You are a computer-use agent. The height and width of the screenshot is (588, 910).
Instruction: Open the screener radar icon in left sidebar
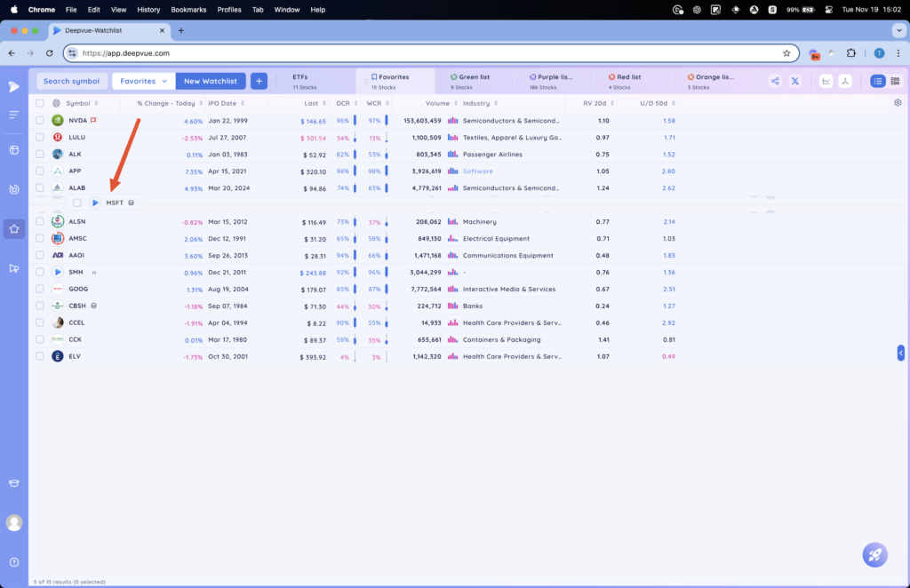point(14,189)
